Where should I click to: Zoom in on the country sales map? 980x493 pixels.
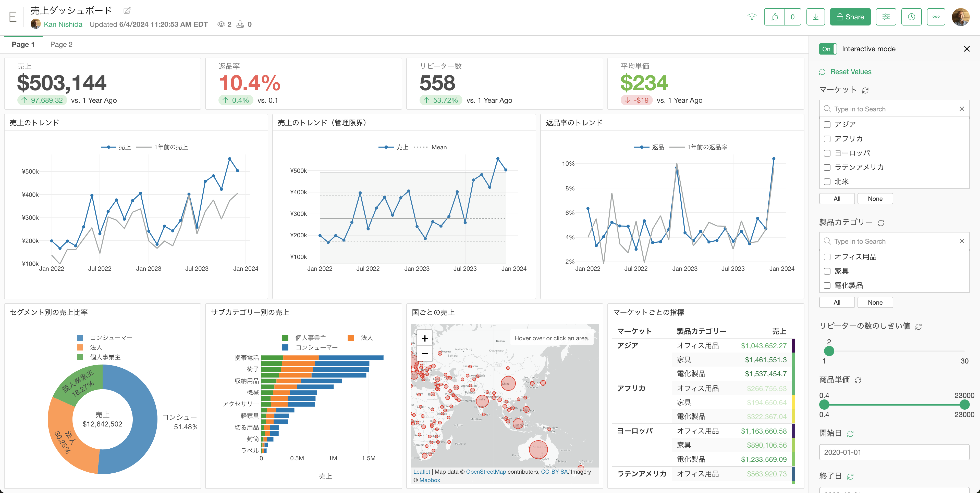tap(425, 338)
